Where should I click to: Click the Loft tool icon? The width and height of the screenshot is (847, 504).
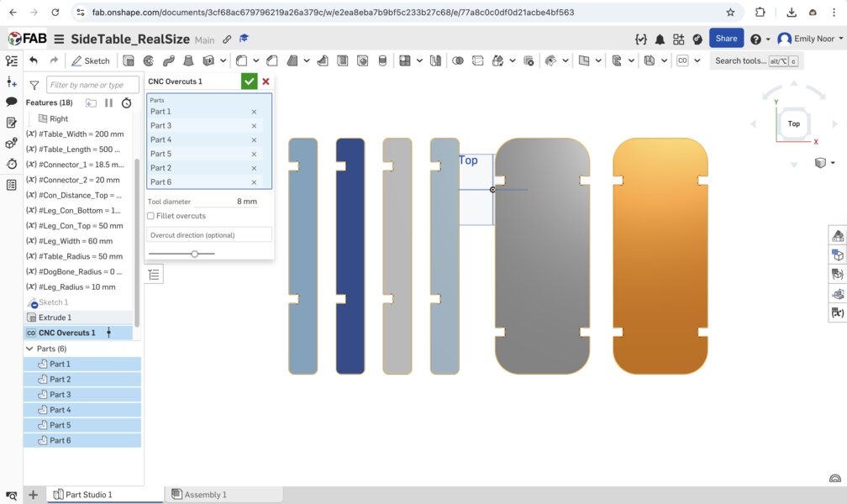188,60
